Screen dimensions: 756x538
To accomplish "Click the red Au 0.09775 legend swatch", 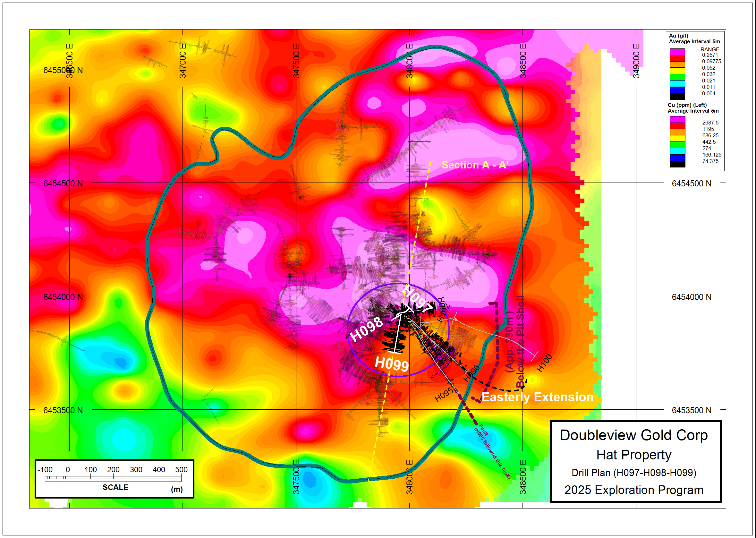I will [677, 58].
